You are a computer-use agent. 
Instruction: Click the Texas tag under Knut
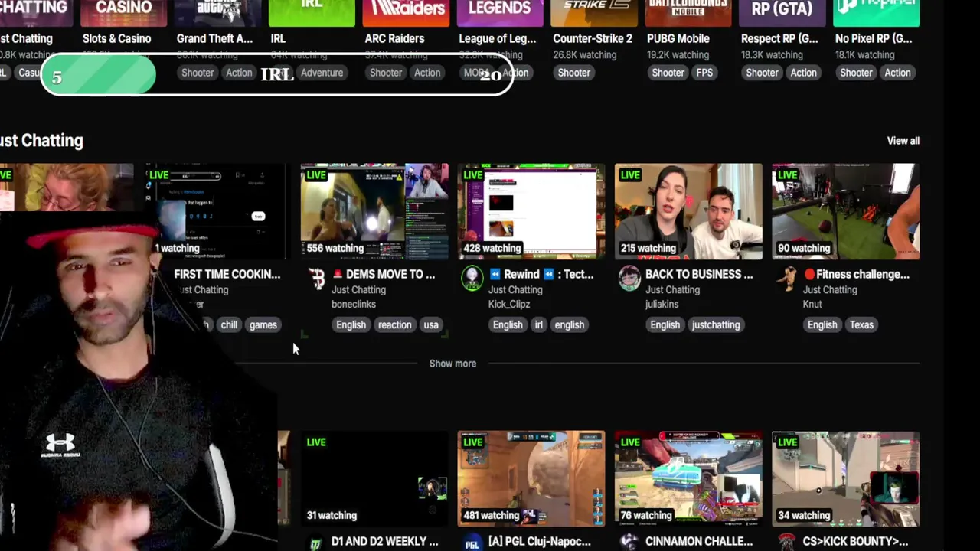861,324
